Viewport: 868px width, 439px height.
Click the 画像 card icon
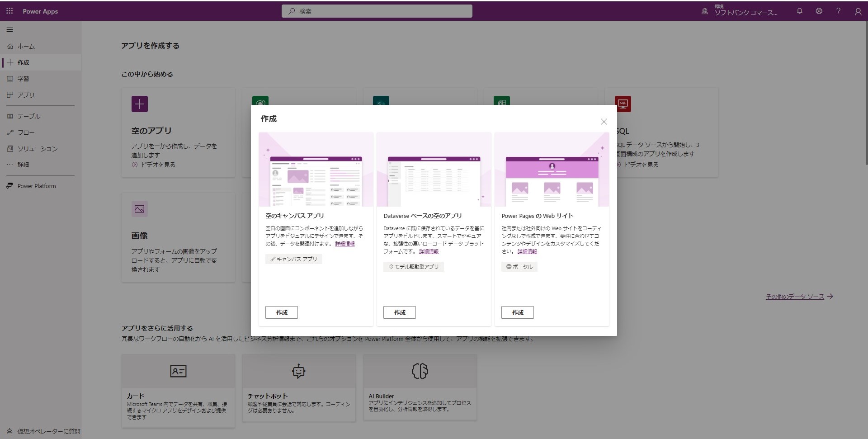[x=140, y=209]
